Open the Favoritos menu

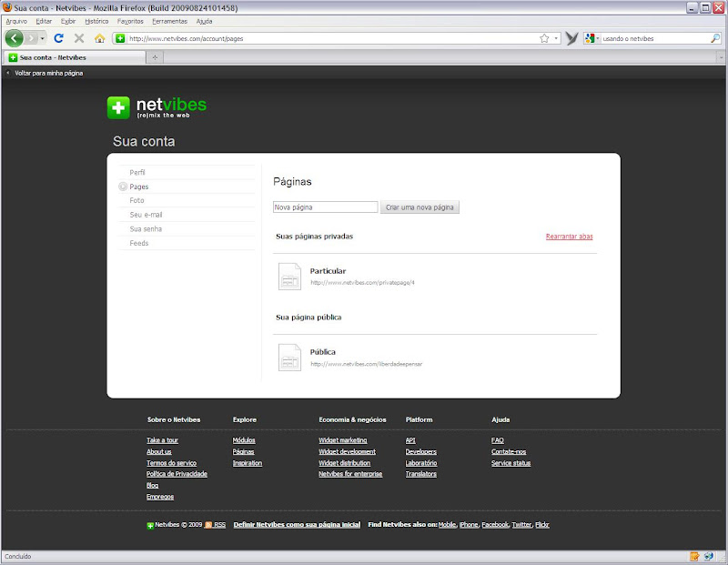point(130,21)
